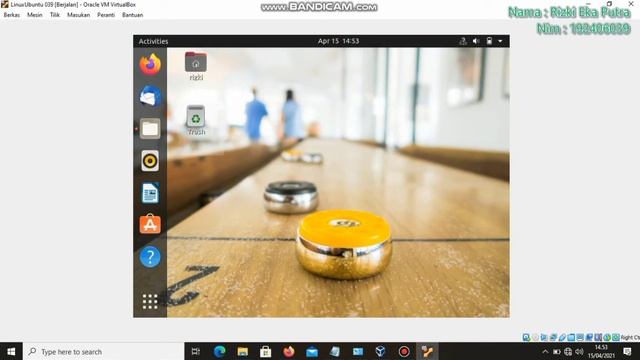The height and width of the screenshot is (360, 640).
Task: Open Task View on the Windows taskbar
Action: [196, 351]
